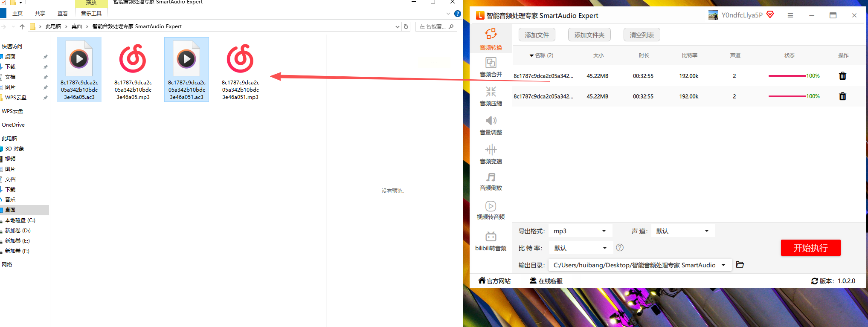The height and width of the screenshot is (327, 868).
Task: Visit the 官方网站 link
Action: click(494, 281)
